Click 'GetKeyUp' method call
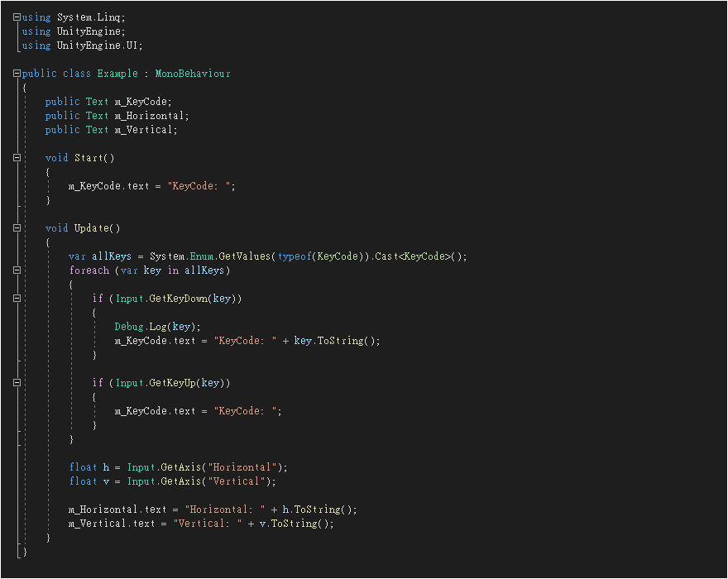This screenshot has width=728, height=579. (x=172, y=383)
